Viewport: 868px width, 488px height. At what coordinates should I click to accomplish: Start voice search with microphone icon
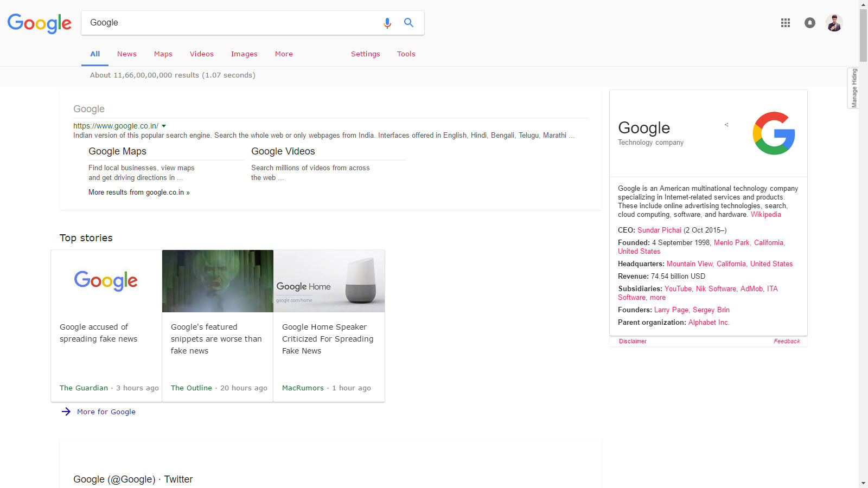387,23
